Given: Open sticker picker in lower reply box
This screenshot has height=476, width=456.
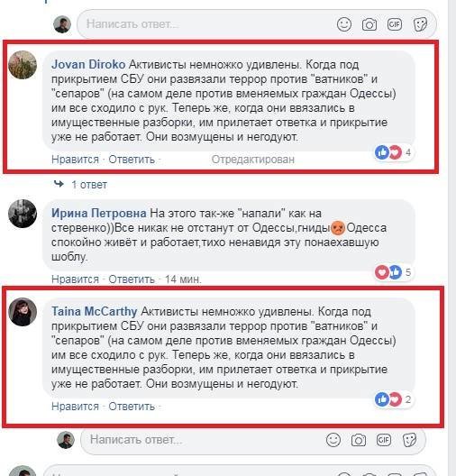Looking at the screenshot, I should [409, 440].
